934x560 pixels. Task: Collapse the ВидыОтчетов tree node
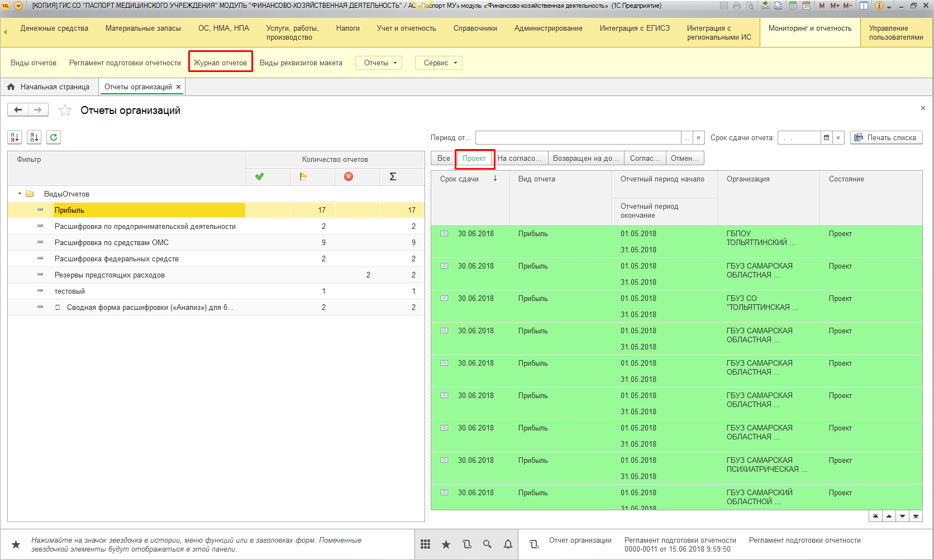20,194
